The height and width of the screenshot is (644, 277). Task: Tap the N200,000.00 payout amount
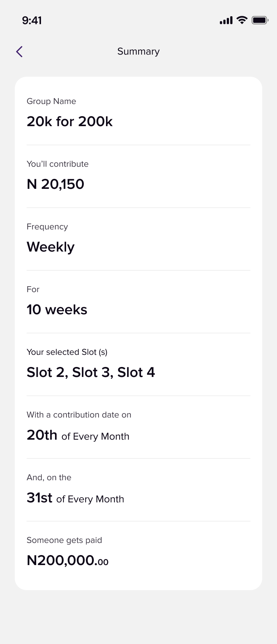coord(68,560)
